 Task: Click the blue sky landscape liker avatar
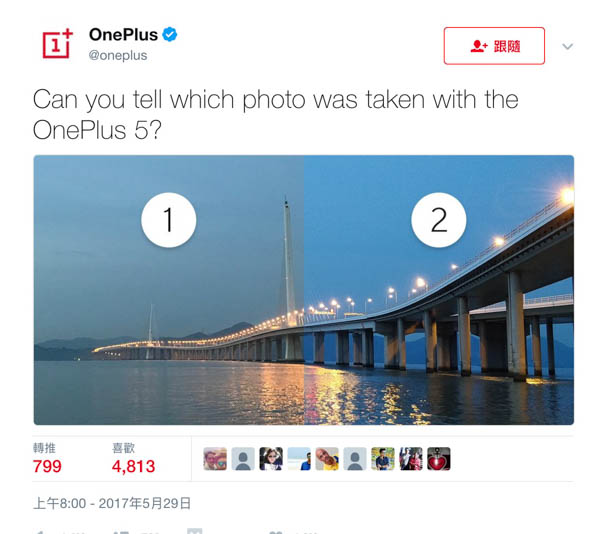click(x=299, y=459)
